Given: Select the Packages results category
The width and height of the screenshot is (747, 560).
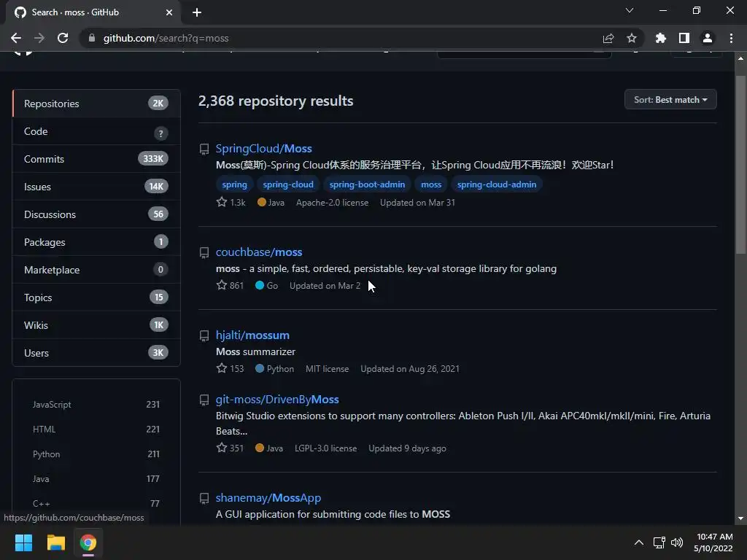Looking at the screenshot, I should 96,242.
